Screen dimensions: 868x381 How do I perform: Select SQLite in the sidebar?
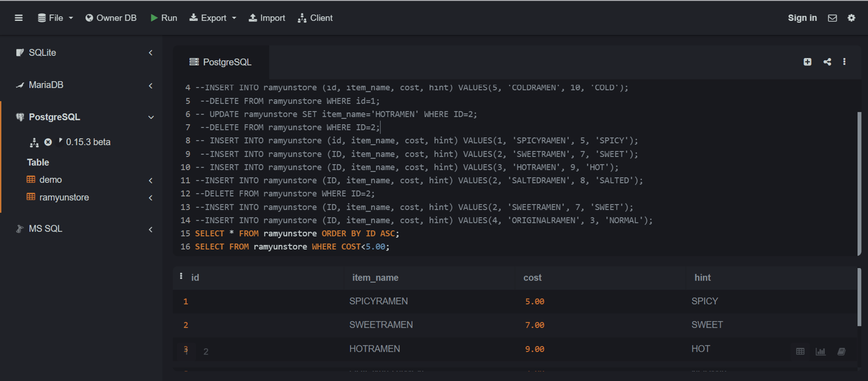coord(42,52)
